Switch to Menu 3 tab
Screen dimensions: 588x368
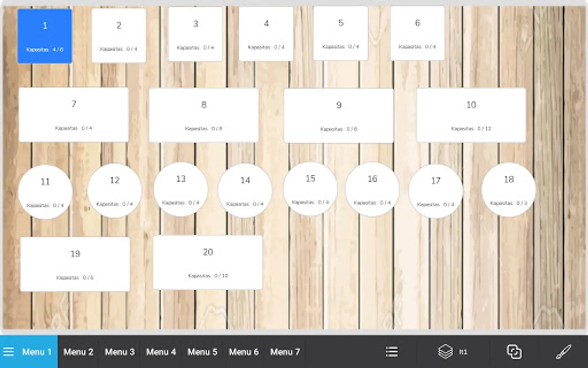120,352
